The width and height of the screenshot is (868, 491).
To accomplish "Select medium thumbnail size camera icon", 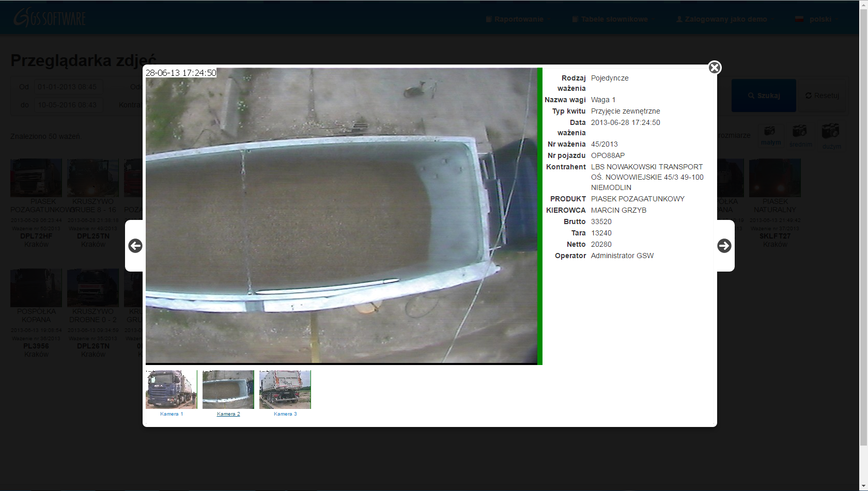I will 800,135.
